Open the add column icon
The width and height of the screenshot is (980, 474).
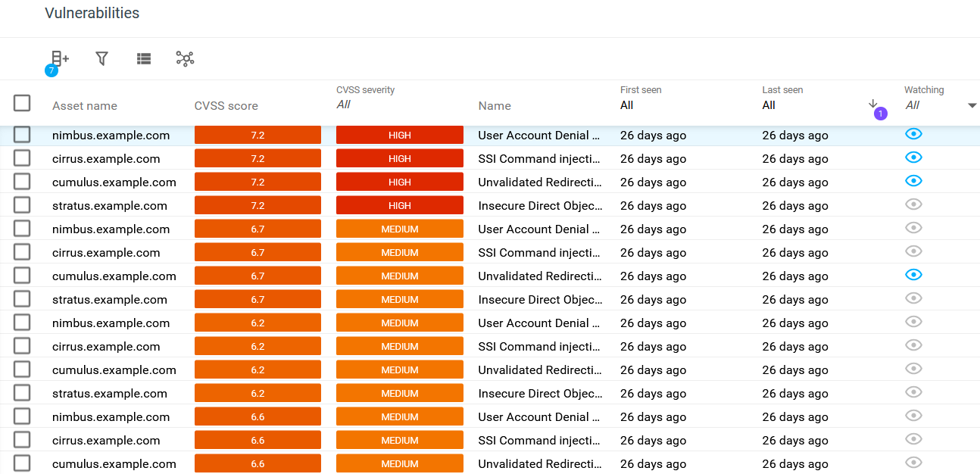point(58,58)
